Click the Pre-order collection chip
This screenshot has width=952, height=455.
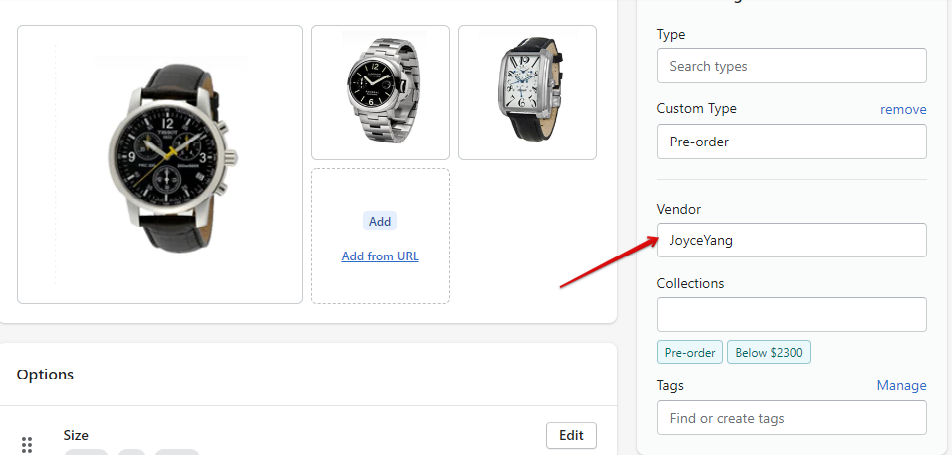pos(690,353)
